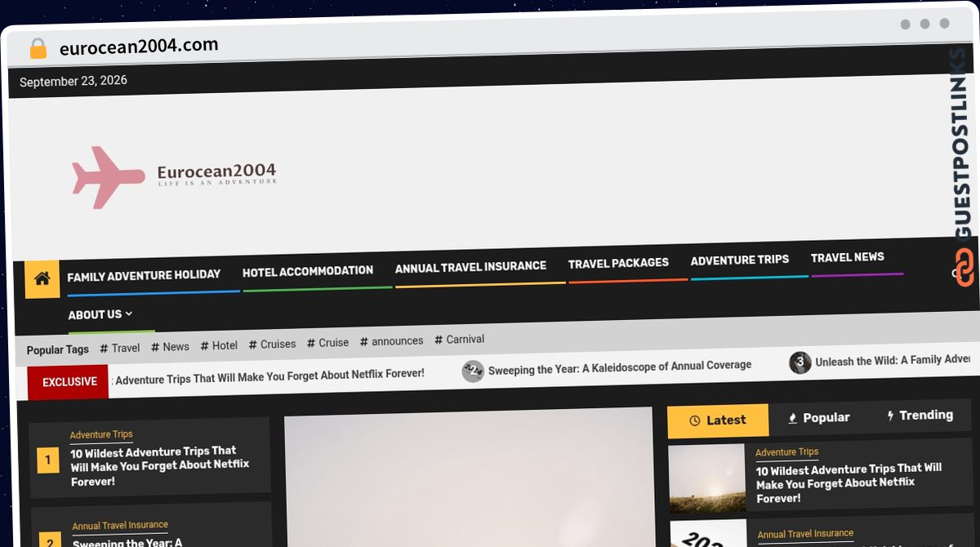Image resolution: width=980 pixels, height=547 pixels.
Task: Select the Carnival popular tag
Action: coord(459,340)
